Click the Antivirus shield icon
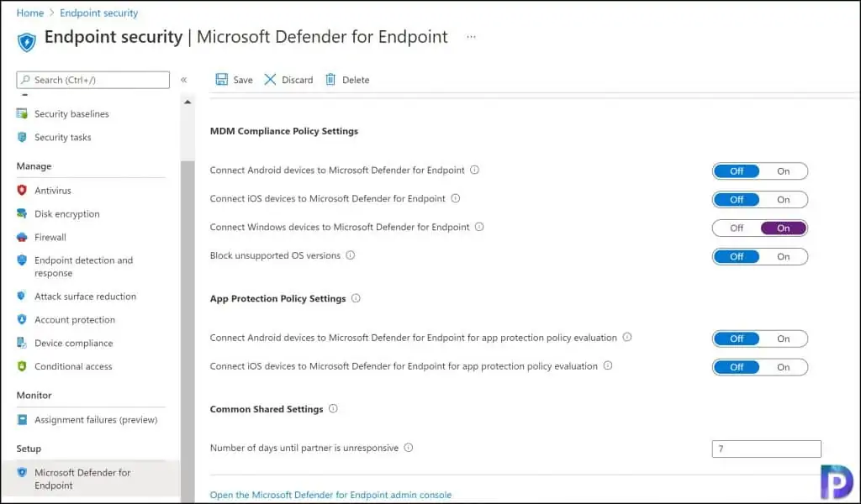The height and width of the screenshot is (504, 861). pyautogui.click(x=22, y=191)
